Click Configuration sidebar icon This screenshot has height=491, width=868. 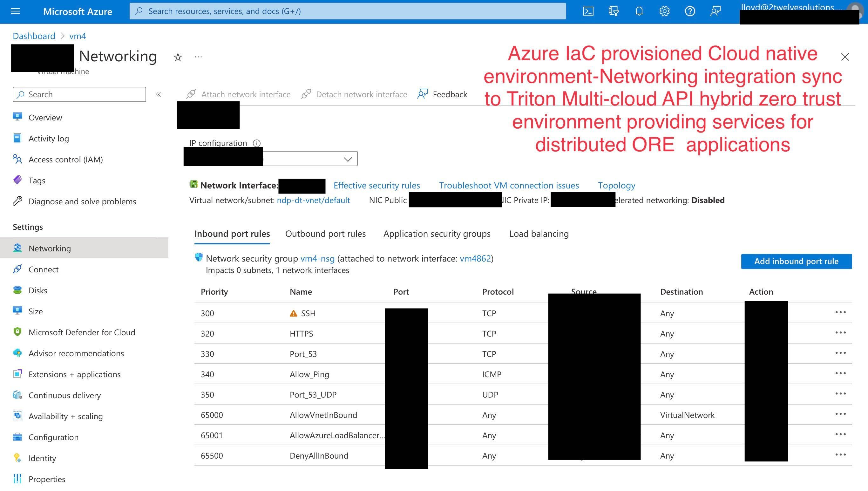[17, 437]
